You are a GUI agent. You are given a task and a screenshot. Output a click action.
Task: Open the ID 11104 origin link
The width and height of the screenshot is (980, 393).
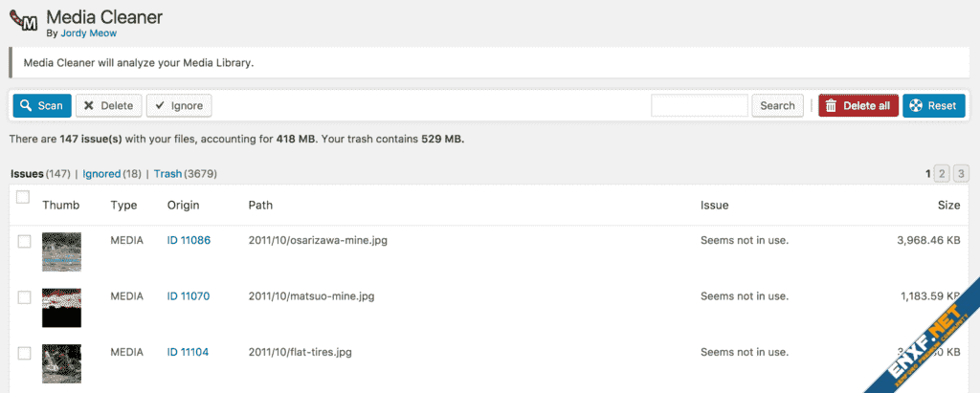pyautogui.click(x=189, y=352)
